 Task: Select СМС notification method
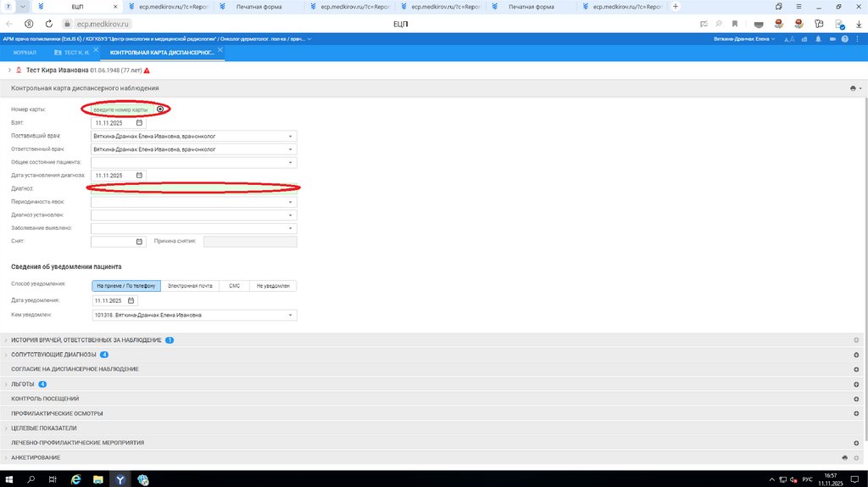click(234, 286)
